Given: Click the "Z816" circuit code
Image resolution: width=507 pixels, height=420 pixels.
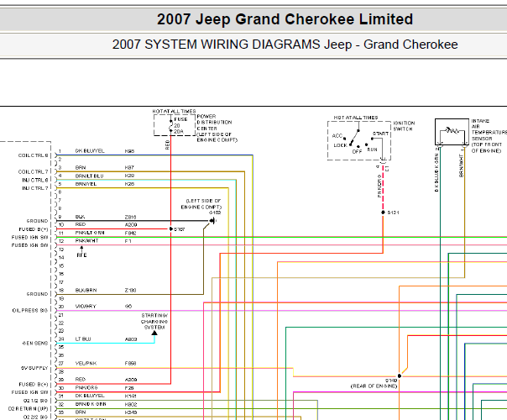Looking at the screenshot, I should (x=130, y=217).
